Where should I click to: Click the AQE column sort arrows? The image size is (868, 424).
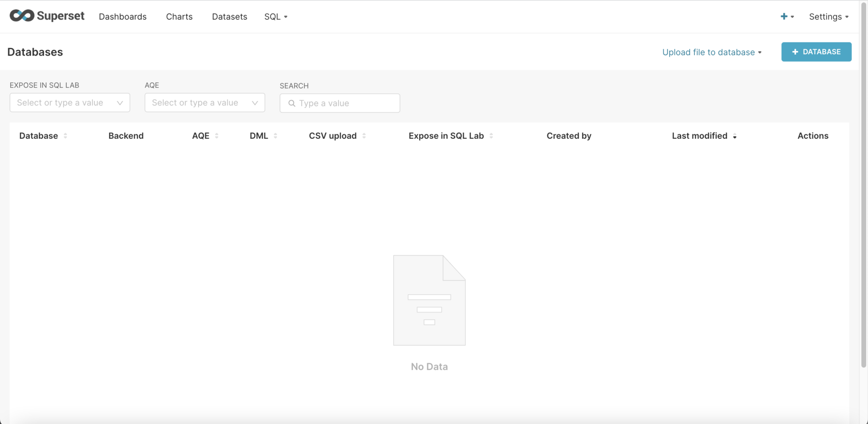pyautogui.click(x=217, y=136)
